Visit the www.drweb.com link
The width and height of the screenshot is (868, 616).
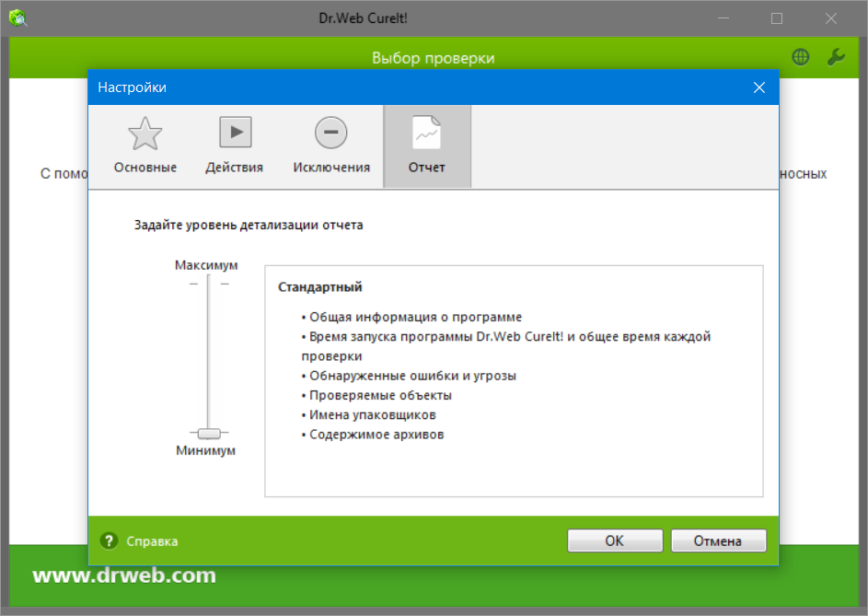click(x=124, y=575)
